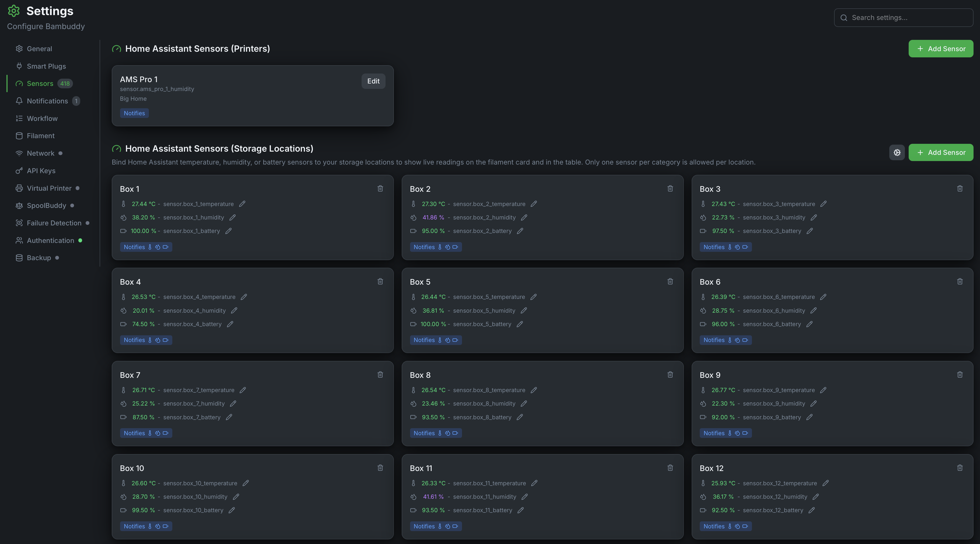This screenshot has height=544, width=980.
Task: Click pencil next to sensor.box_8_temperature
Action: coord(534,390)
